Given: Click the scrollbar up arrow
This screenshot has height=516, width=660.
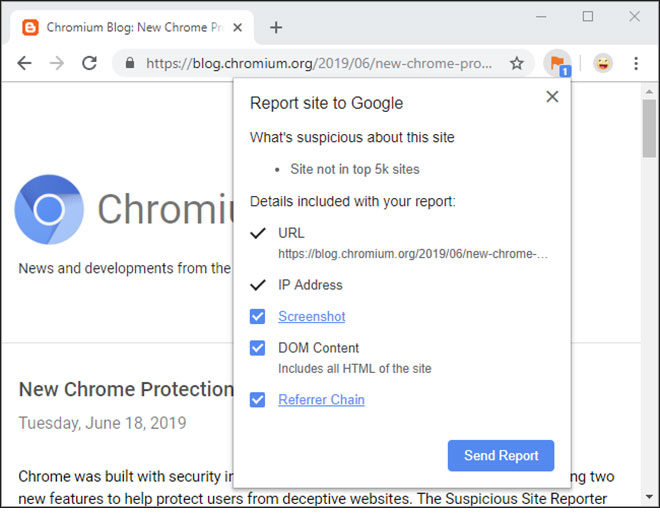Looking at the screenshot, I should point(649,91).
